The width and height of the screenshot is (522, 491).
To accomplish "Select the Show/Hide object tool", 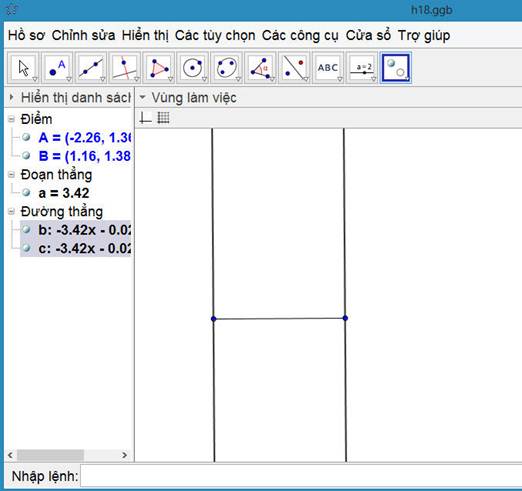I will 396,68.
